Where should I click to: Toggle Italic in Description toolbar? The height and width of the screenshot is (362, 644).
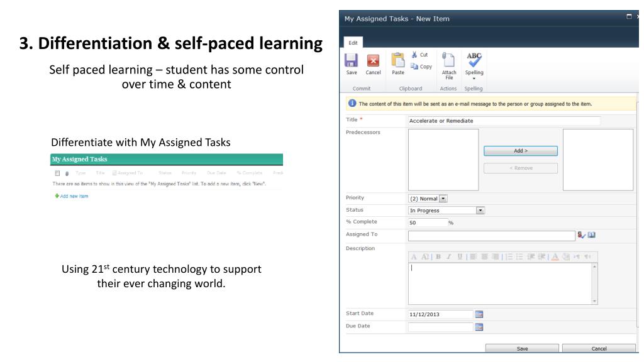pyautogui.click(x=449, y=257)
